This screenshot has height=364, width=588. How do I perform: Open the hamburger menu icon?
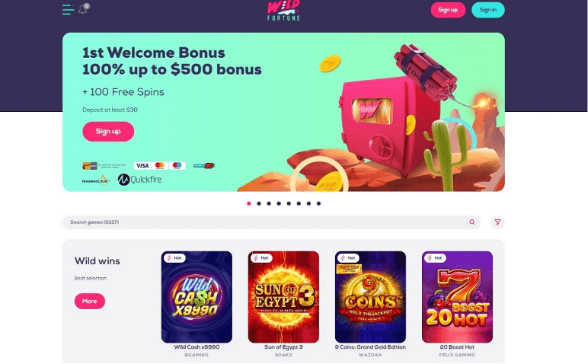pos(68,10)
